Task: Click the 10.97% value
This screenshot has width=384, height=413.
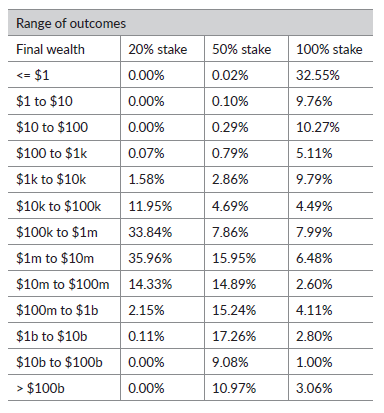Action: click(234, 388)
